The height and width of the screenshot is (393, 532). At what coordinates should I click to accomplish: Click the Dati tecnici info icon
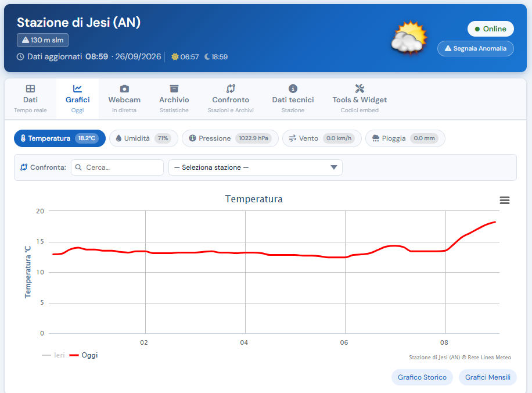click(293, 88)
